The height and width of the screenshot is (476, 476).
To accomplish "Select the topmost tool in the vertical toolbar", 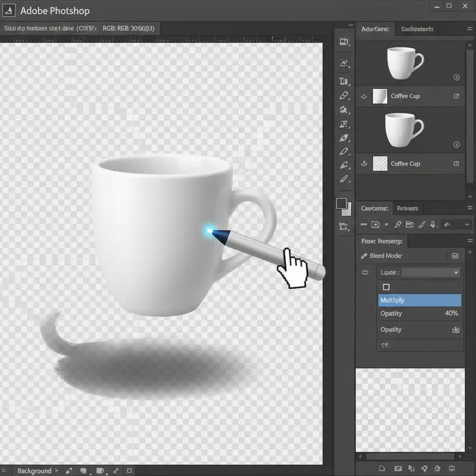I will click(x=344, y=42).
